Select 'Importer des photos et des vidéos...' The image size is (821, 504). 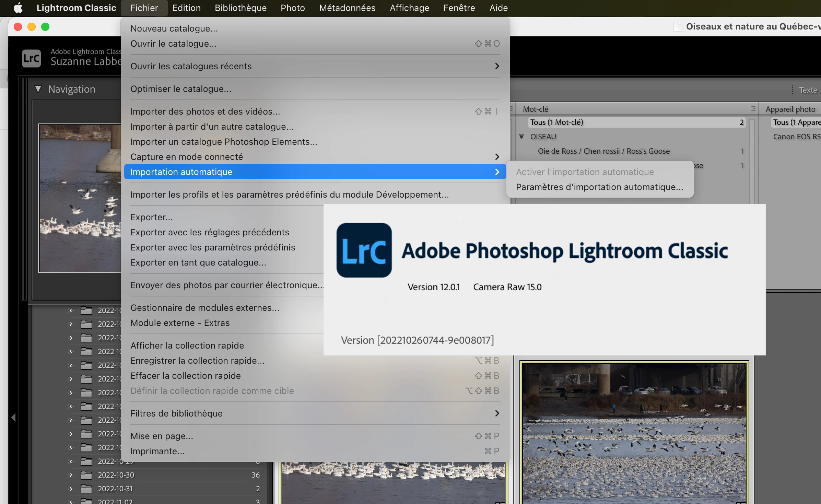[x=205, y=112]
